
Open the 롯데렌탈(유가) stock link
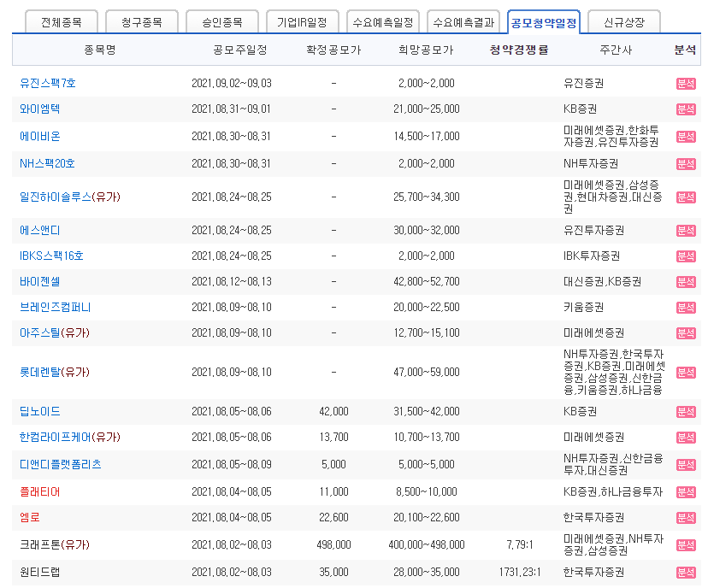[55, 373]
